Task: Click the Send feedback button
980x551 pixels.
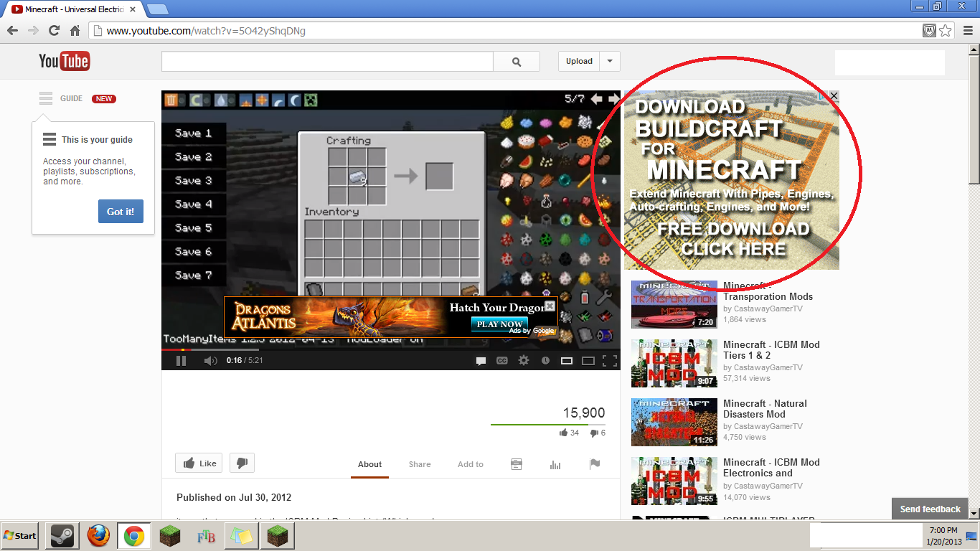Action: tap(930, 509)
